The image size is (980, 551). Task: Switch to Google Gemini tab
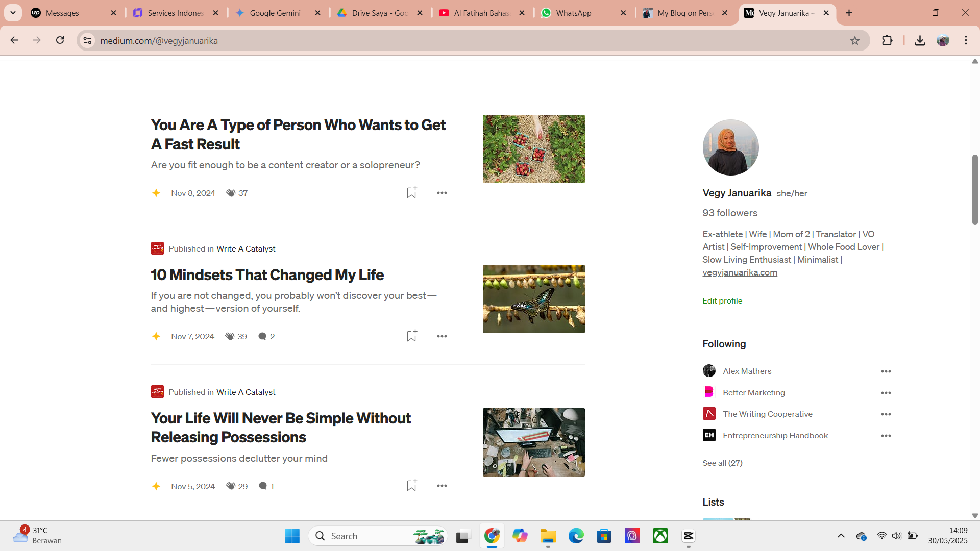coord(275,13)
